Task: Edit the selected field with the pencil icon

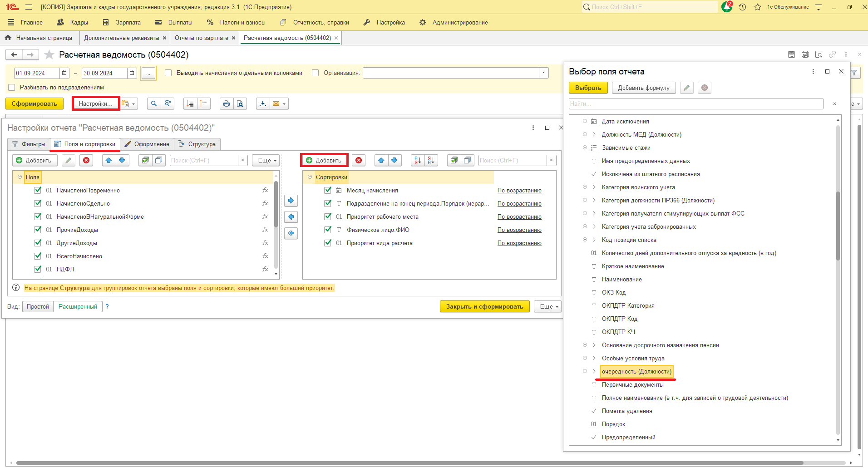Action: 69,161
